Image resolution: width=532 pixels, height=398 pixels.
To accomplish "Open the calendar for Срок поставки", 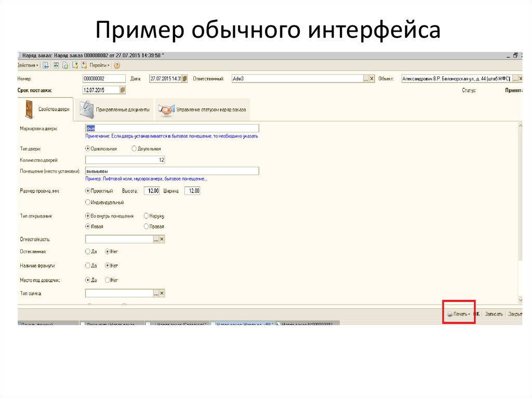I will click(x=123, y=90).
